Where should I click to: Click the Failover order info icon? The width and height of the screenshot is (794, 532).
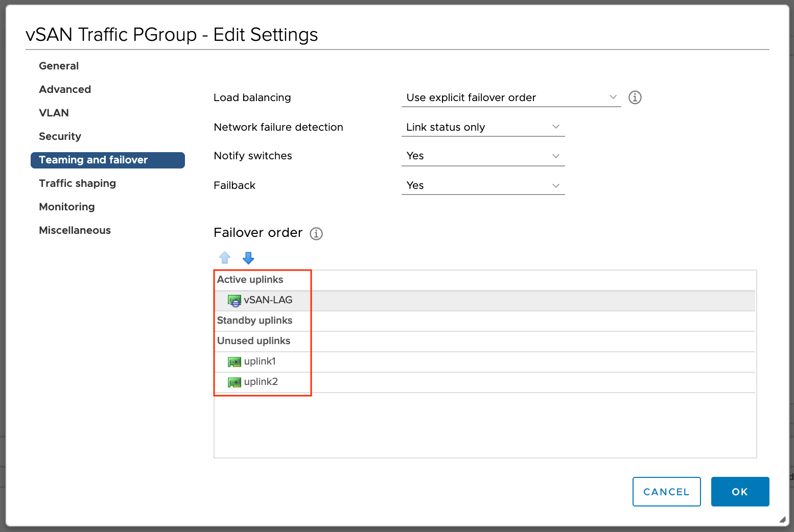point(316,234)
